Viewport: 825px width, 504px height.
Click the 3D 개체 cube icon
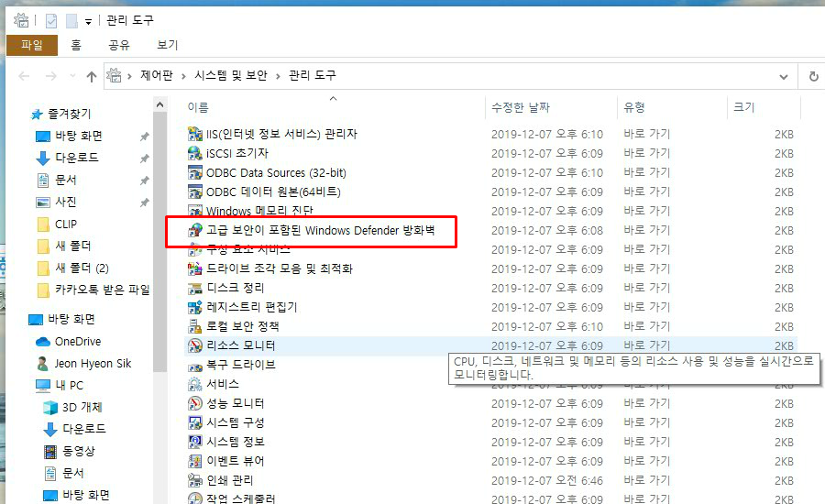coord(50,407)
